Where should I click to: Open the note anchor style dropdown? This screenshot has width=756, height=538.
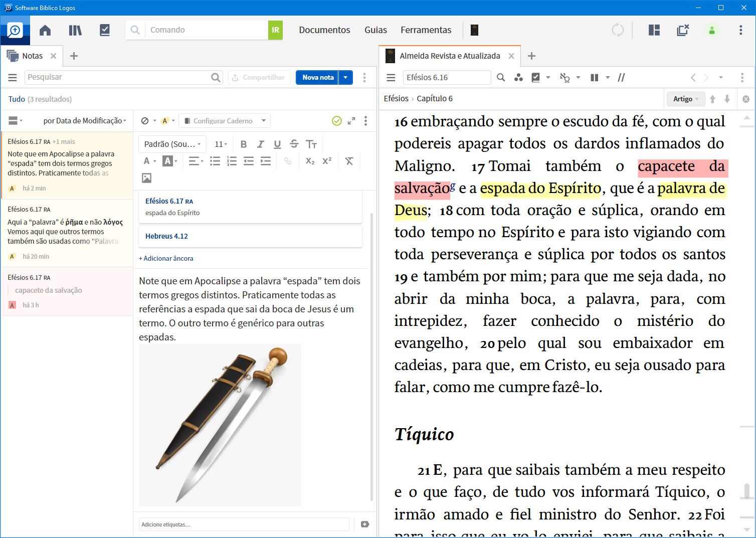pos(148,121)
